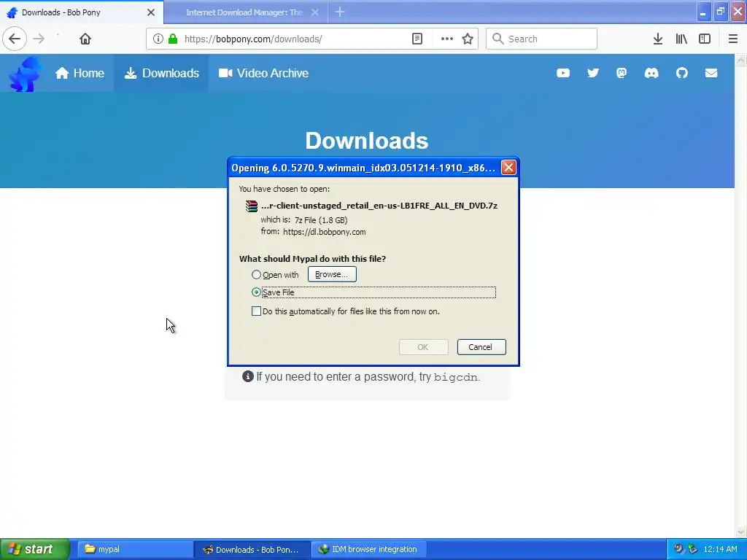Image resolution: width=747 pixels, height=560 pixels.
Task: Click the 7z File (1.8 GB) text
Action: (x=321, y=220)
